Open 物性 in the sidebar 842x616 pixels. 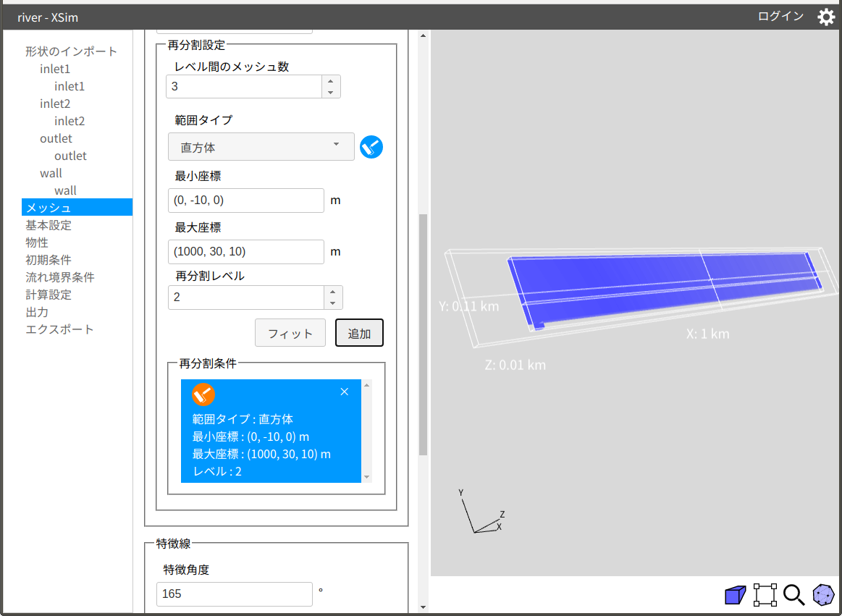pyautogui.click(x=37, y=242)
